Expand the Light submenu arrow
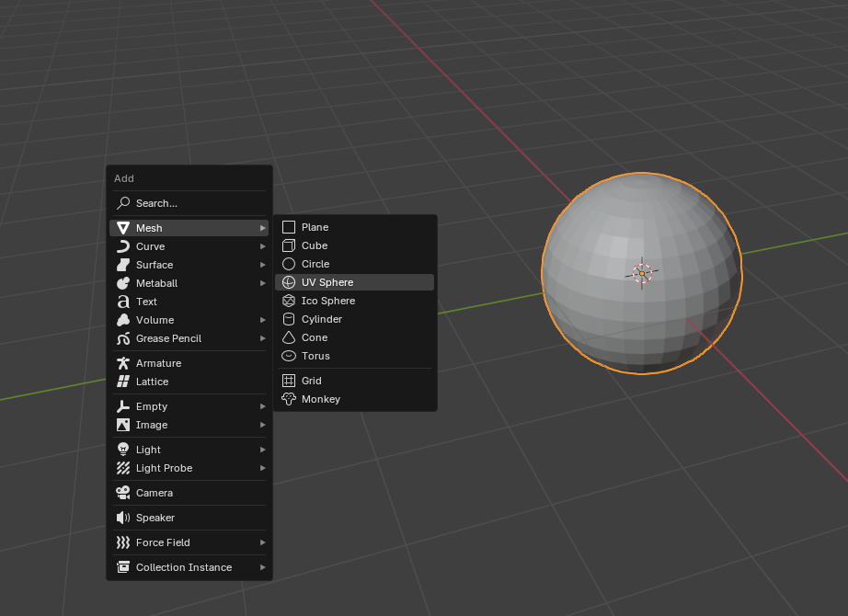Viewport: 848px width, 616px height. pyautogui.click(x=262, y=450)
